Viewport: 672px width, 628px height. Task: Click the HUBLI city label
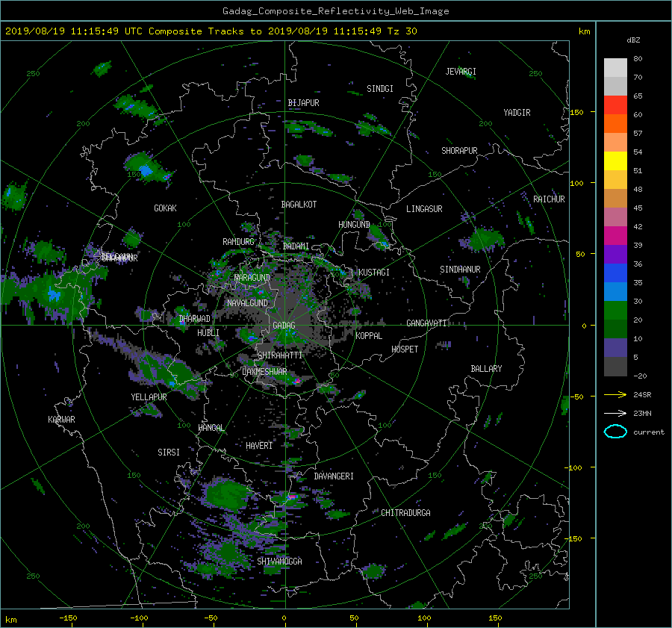pos(208,333)
